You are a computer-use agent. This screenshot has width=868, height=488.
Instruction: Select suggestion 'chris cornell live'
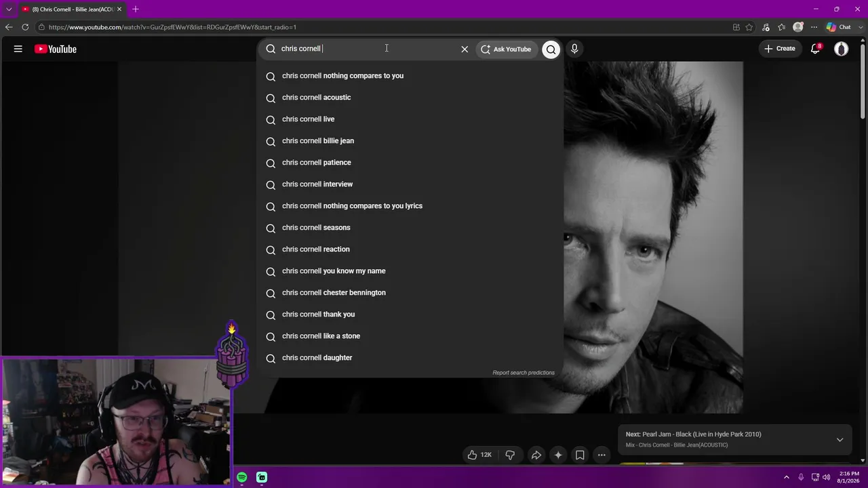(x=410, y=119)
